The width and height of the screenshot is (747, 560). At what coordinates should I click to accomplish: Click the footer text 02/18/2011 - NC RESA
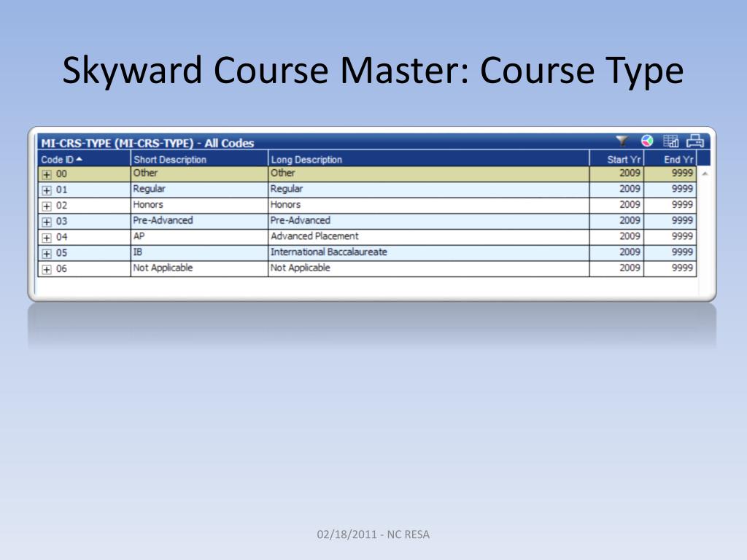[373, 534]
